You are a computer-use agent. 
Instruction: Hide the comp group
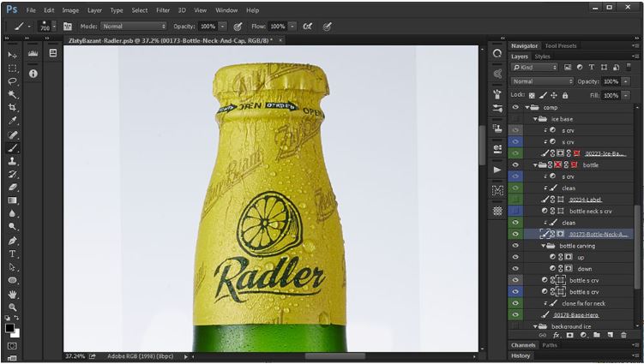515,107
